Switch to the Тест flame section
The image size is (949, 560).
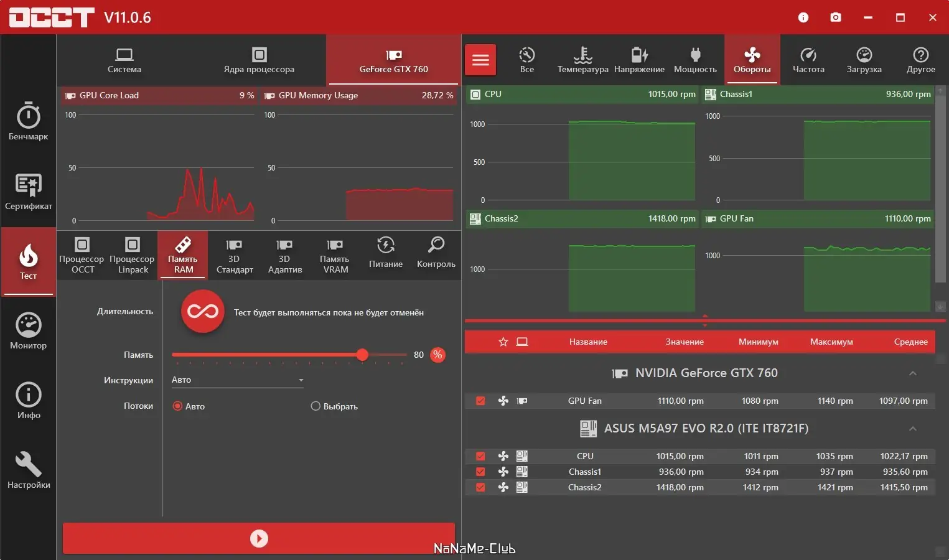[x=28, y=261]
